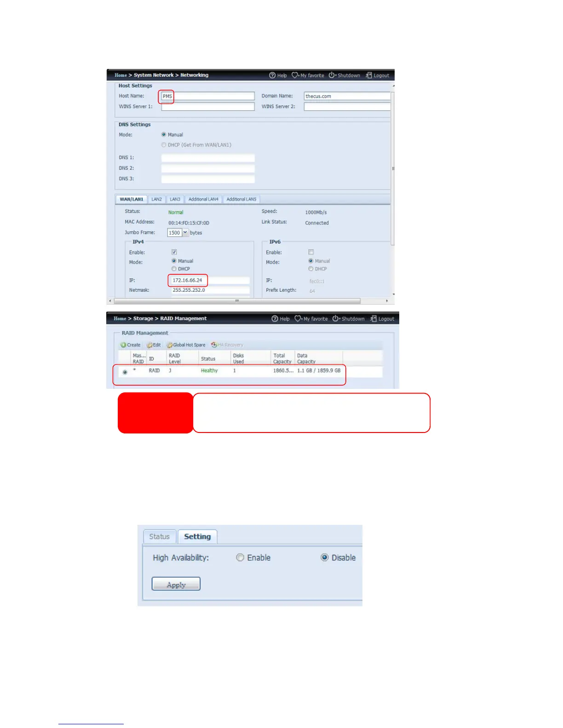Open My favorite in the Networking panel header
Viewport: 563px width, 728px height.
tap(308, 75)
